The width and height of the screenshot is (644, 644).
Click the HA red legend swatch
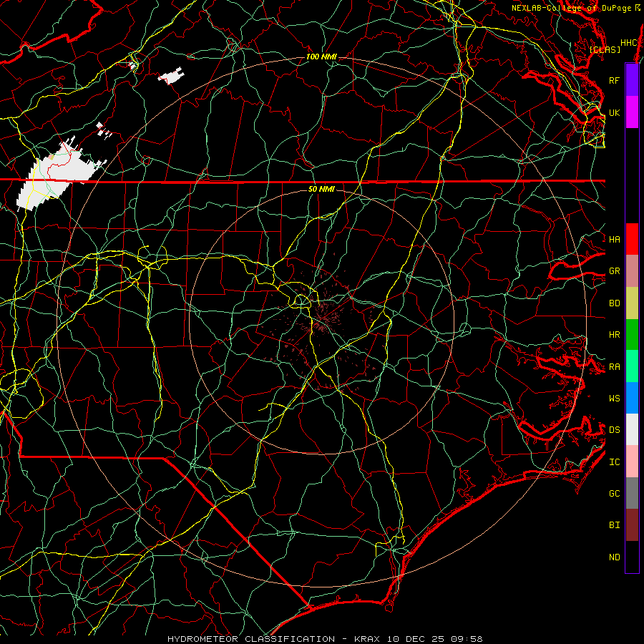(632, 239)
